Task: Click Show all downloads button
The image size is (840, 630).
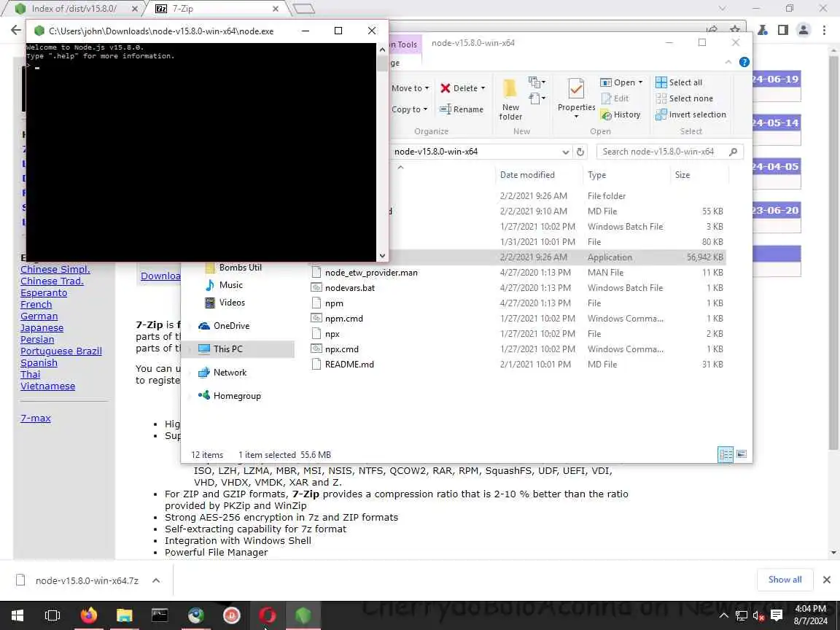Action: coord(785,580)
